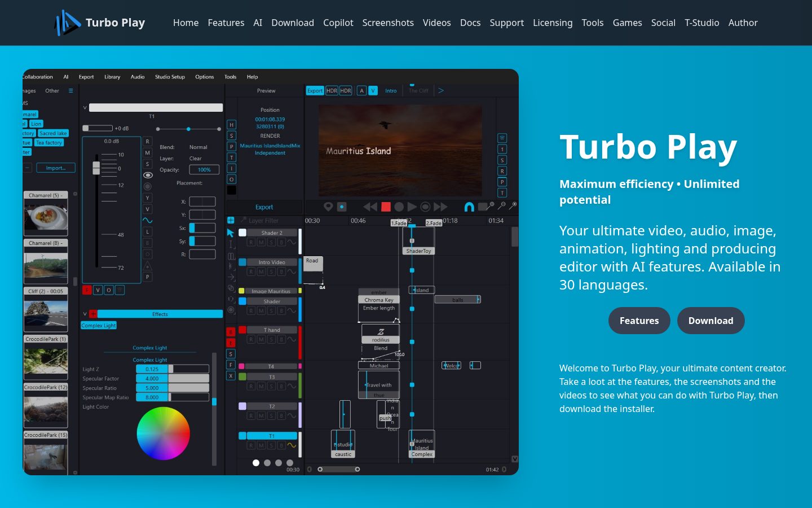Click the yellow wave icon on T1 layer
812x508 pixels.
click(292, 445)
